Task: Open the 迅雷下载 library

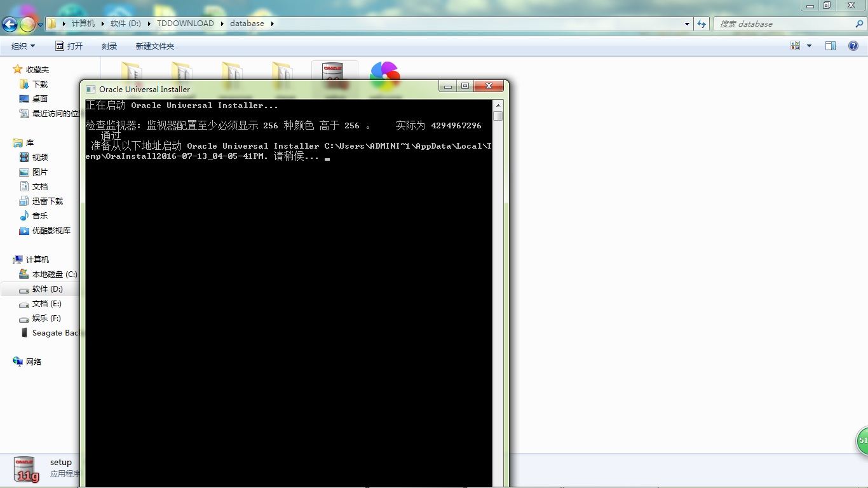Action: [48, 201]
